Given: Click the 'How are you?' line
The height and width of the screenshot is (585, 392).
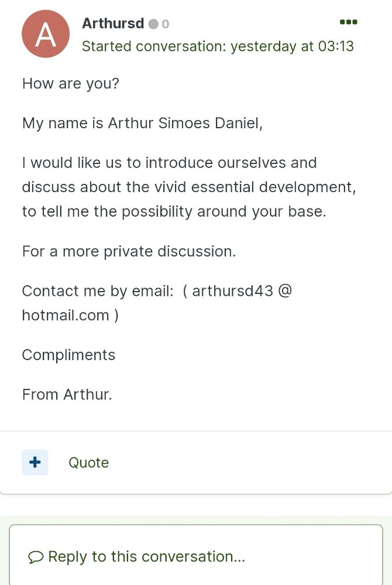Looking at the screenshot, I should click(x=71, y=84).
